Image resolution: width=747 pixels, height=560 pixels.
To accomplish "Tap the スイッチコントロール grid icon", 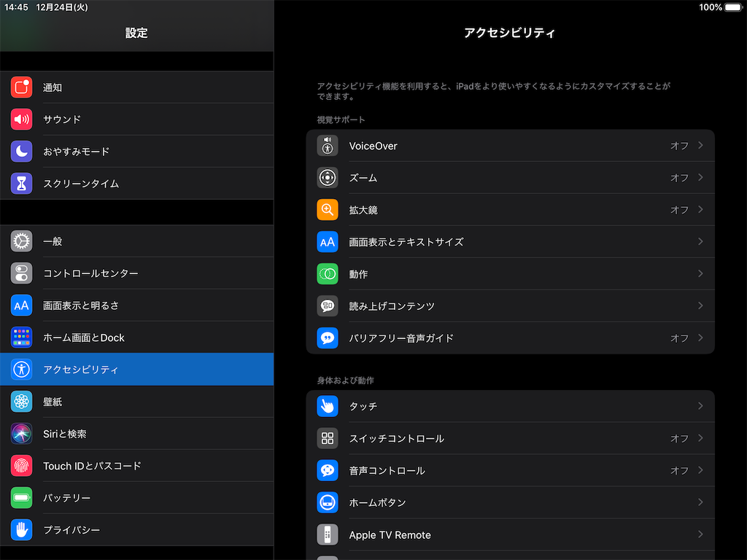I will (x=328, y=438).
